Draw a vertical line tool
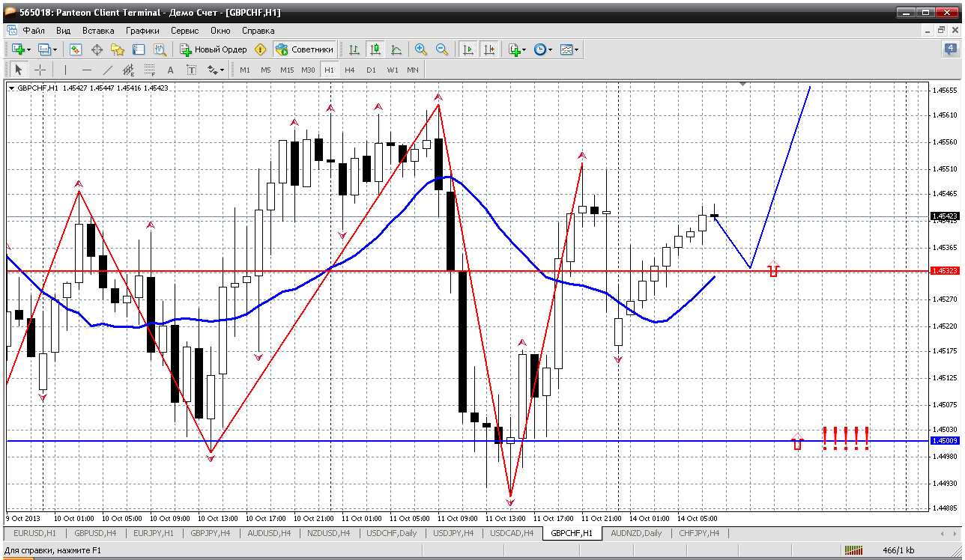Viewport: 965px width, 560px height. (x=66, y=70)
